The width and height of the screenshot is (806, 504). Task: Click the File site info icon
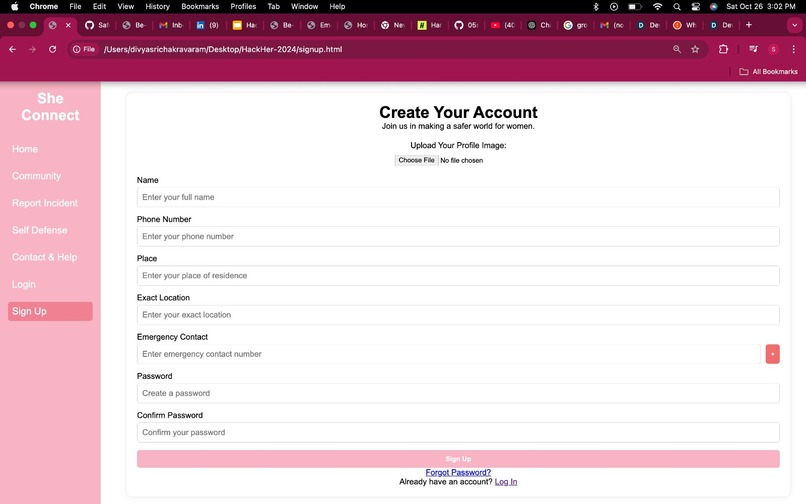84,49
